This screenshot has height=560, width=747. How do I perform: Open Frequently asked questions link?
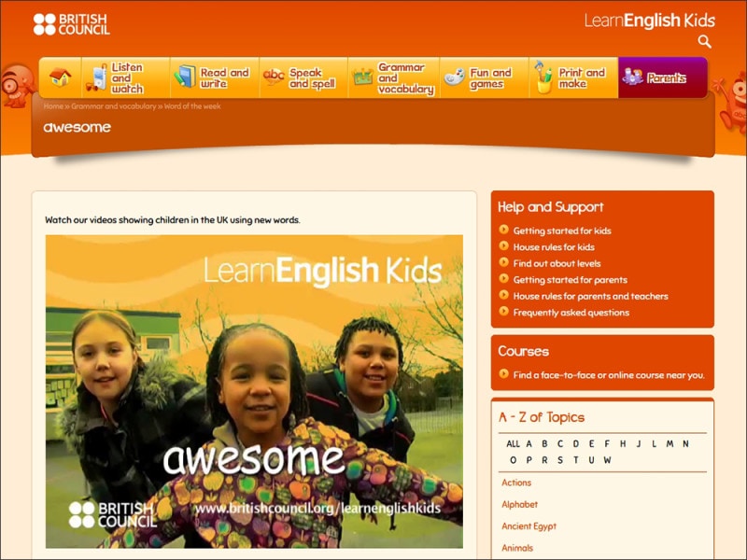coord(571,313)
